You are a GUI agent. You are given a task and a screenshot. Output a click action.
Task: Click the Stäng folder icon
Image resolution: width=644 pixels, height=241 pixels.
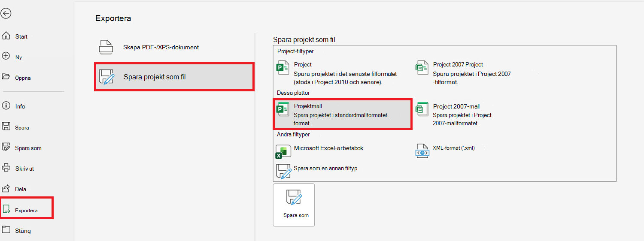point(6,229)
